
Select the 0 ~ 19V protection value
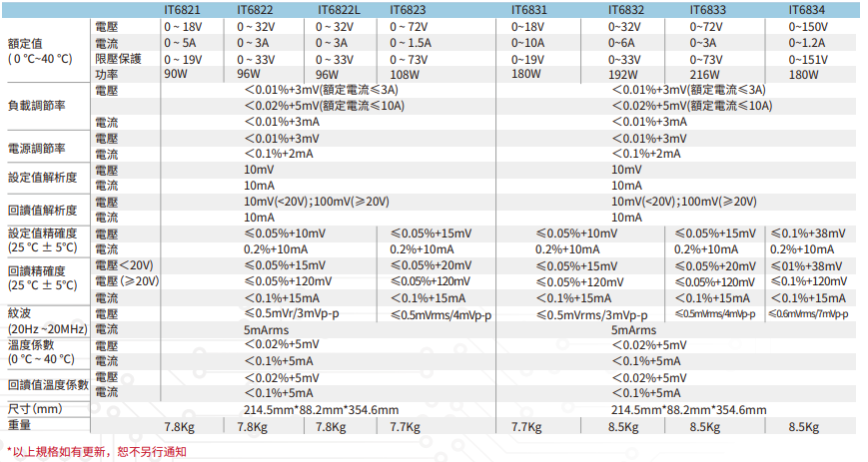point(183,59)
